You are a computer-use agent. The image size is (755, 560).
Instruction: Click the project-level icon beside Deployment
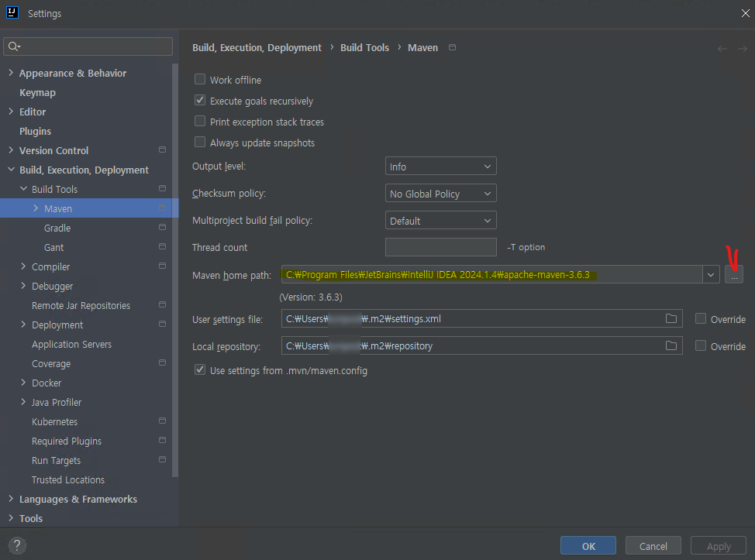pyautogui.click(x=162, y=325)
